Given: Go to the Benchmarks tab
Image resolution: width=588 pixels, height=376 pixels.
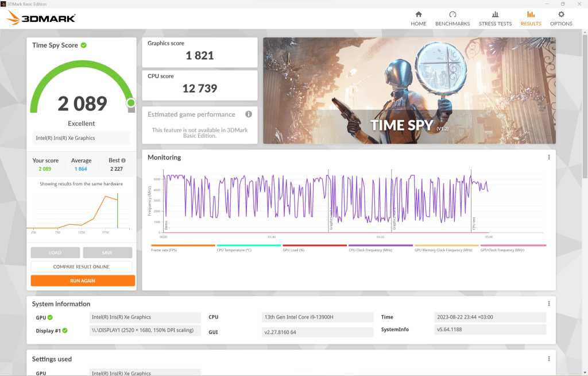Looking at the screenshot, I should pos(452,19).
